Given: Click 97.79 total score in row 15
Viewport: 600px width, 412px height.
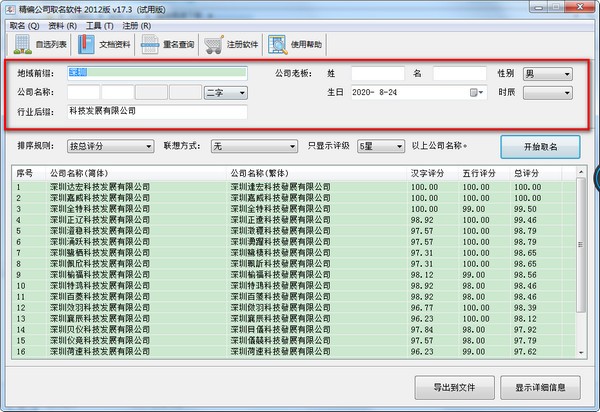Looking at the screenshot, I should [x=525, y=341].
